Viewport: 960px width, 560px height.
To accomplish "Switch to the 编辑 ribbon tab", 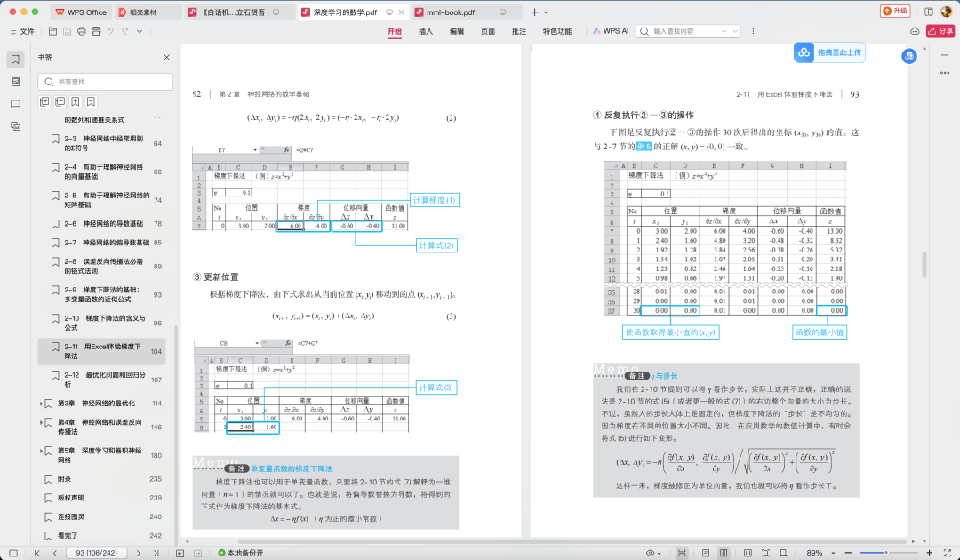I will pos(457,31).
